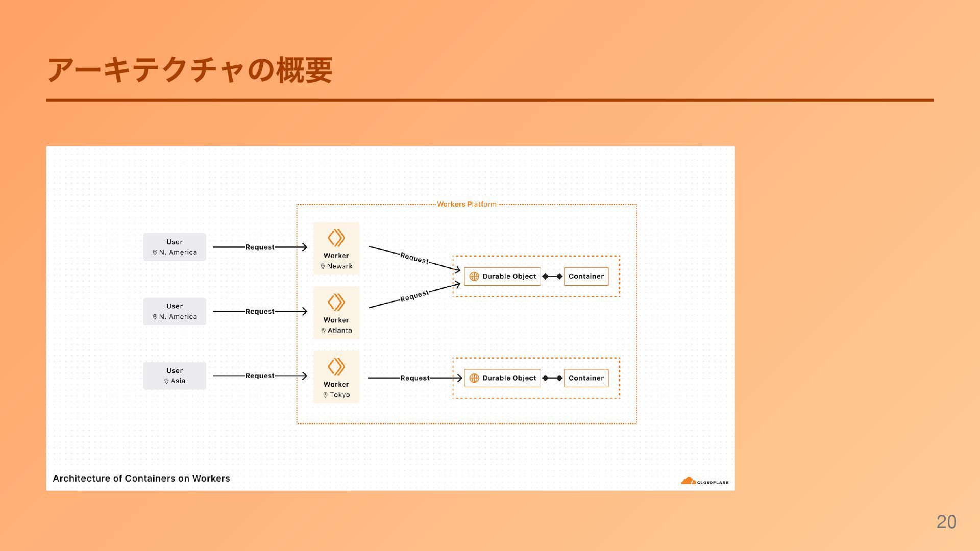Screen dimensions: 980x551
Task: Click the Cloudflare logo in the diagram corner
Action: (x=704, y=481)
